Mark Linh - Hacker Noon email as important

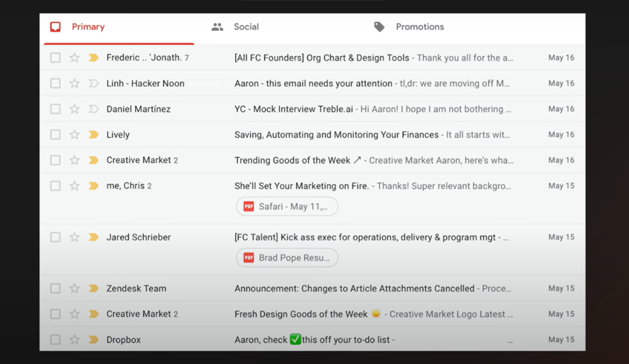(x=93, y=83)
